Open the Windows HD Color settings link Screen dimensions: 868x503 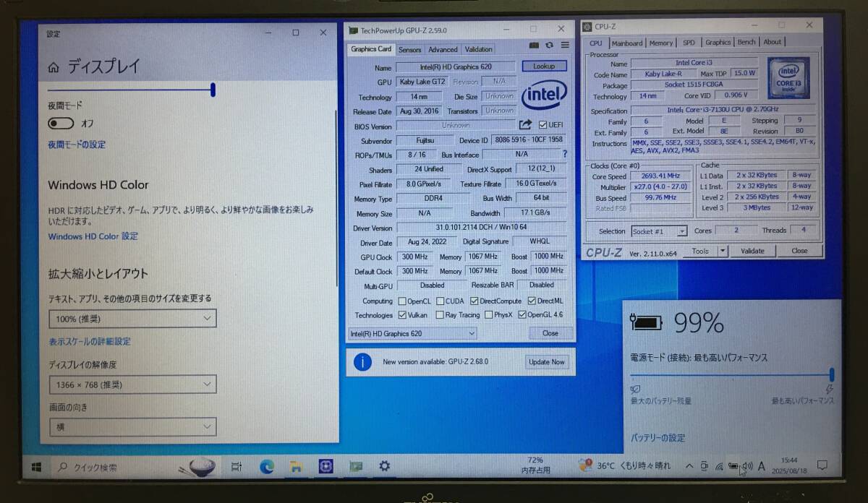pyautogui.click(x=93, y=236)
